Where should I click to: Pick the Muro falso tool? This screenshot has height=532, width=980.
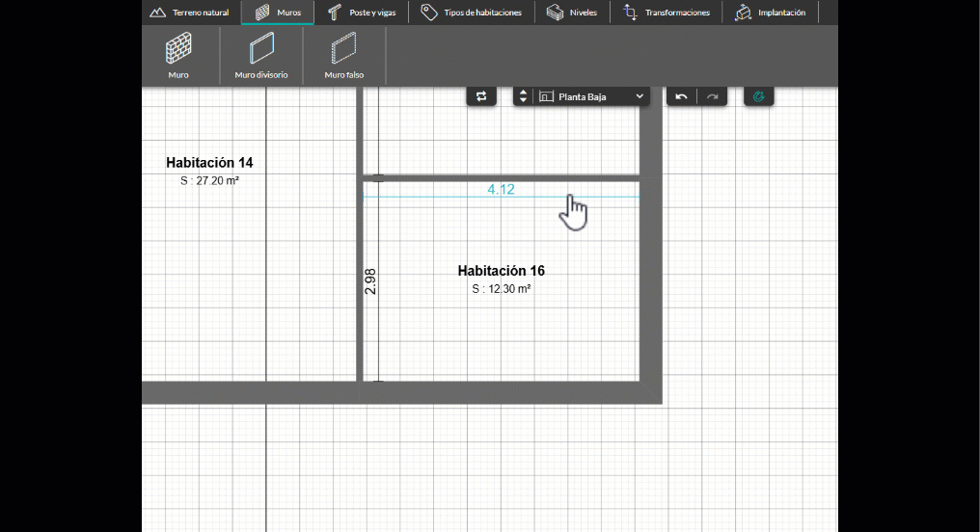(343, 54)
